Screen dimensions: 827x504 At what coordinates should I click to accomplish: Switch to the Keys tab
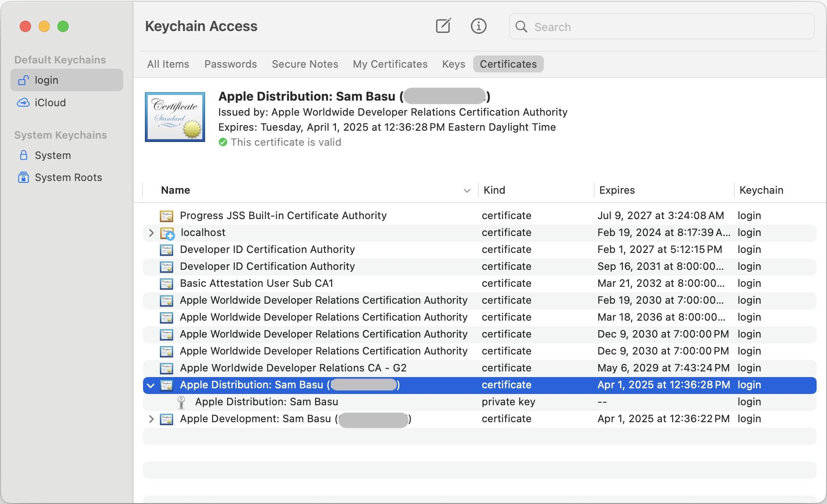pos(453,64)
